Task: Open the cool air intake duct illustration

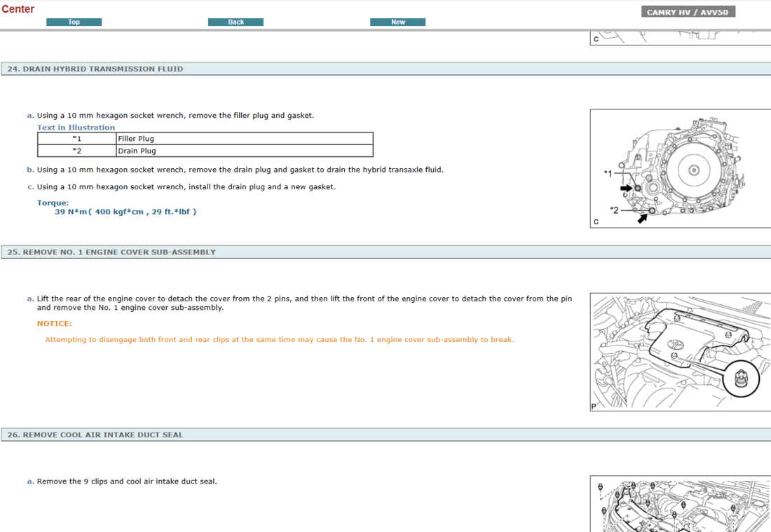Action: [x=680, y=503]
